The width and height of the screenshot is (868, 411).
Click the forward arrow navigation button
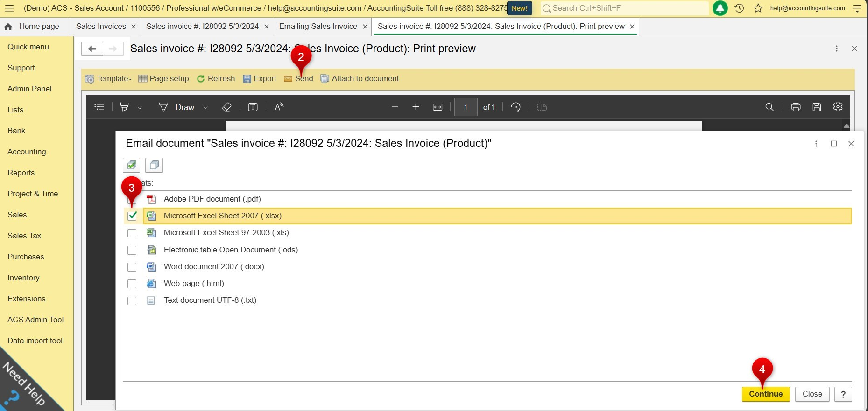[x=113, y=49]
